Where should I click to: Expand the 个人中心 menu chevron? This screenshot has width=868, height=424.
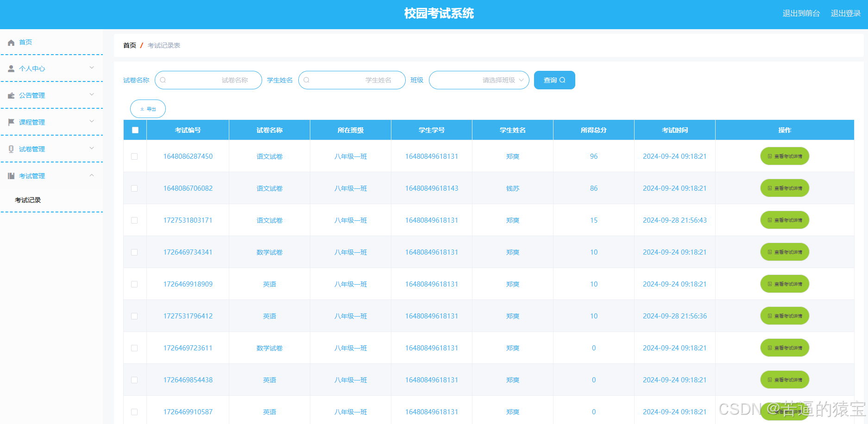tap(92, 68)
